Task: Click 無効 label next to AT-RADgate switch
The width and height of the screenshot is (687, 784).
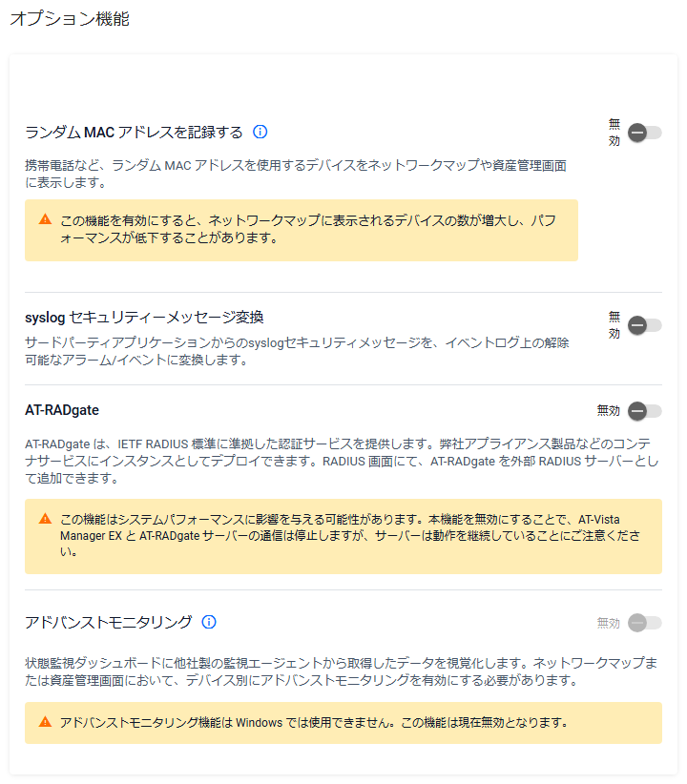Action: (609, 410)
